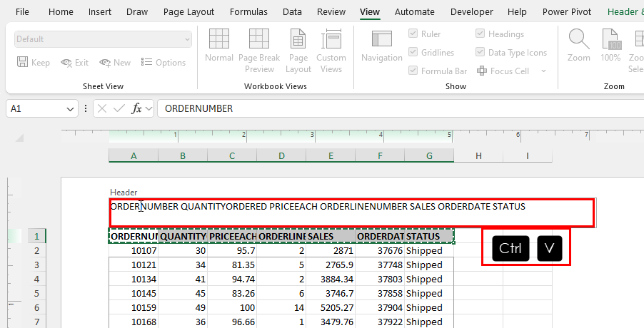Select column A header
644x328 pixels.
click(x=134, y=155)
